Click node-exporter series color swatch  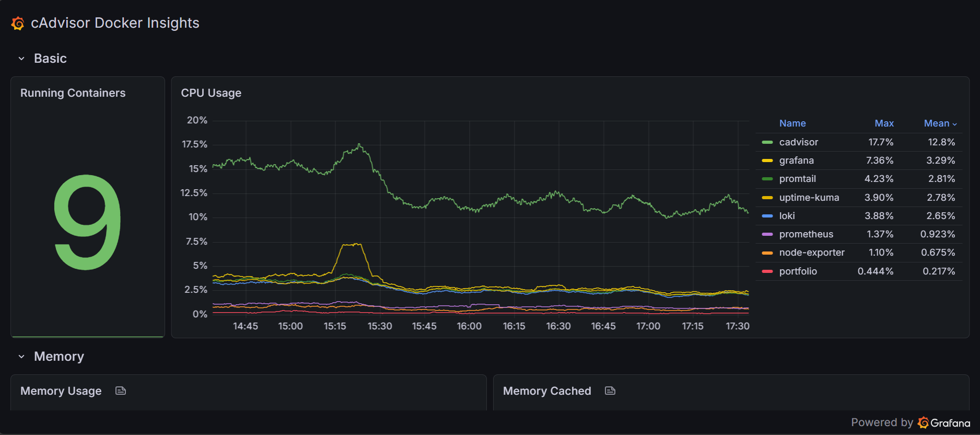pos(767,253)
